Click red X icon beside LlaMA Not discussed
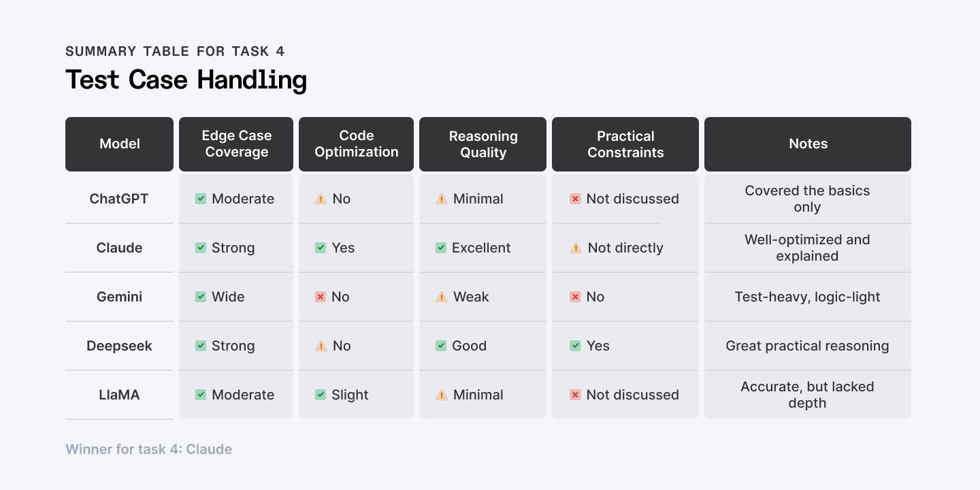 [x=575, y=395]
